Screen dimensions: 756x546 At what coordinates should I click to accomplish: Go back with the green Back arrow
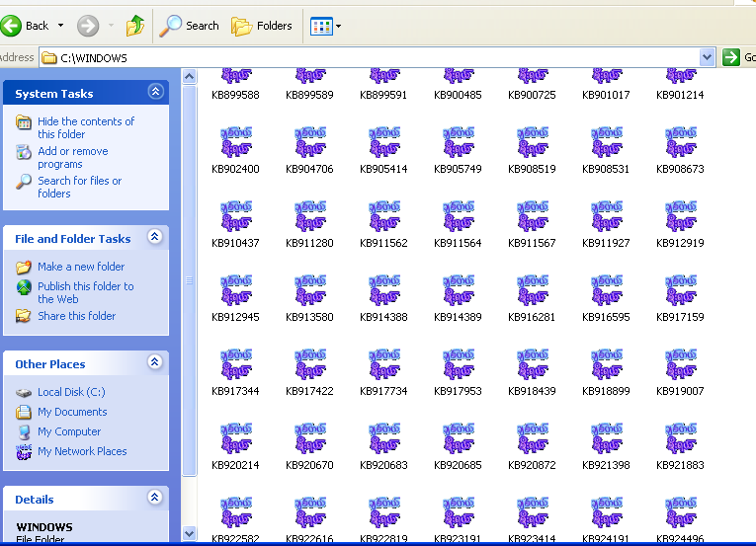[25, 26]
